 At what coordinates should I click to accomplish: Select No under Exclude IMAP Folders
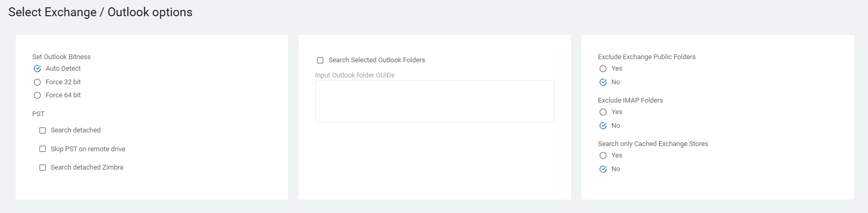pos(603,126)
